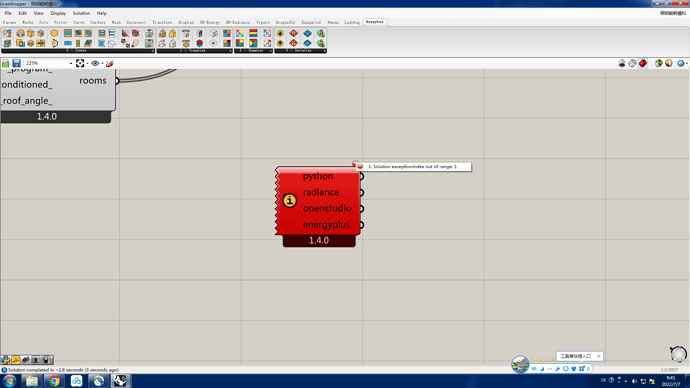Open the eye named views dropdown arrow
Image resolution: width=690 pixels, height=388 pixels.
(103, 63)
